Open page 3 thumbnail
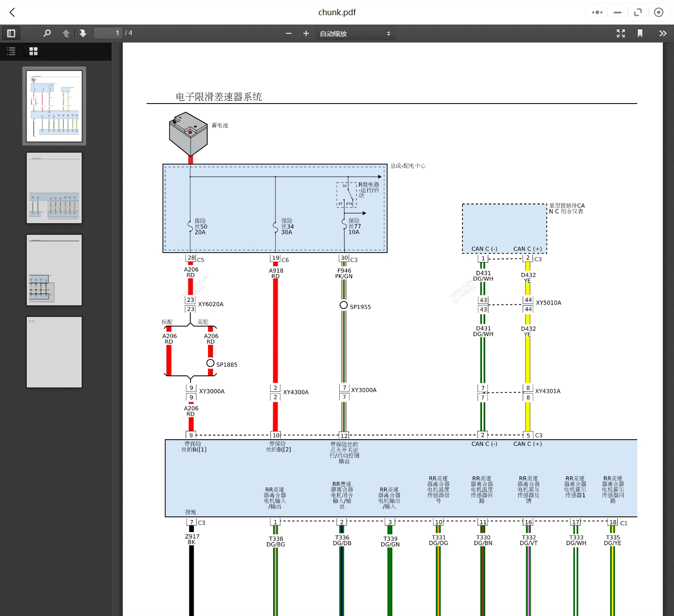Viewport: 674px width, 616px height. point(54,270)
